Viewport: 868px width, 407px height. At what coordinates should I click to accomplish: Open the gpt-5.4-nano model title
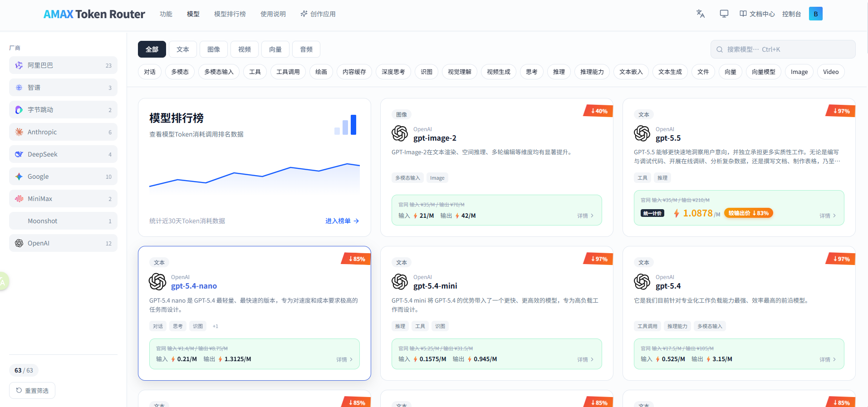point(194,286)
